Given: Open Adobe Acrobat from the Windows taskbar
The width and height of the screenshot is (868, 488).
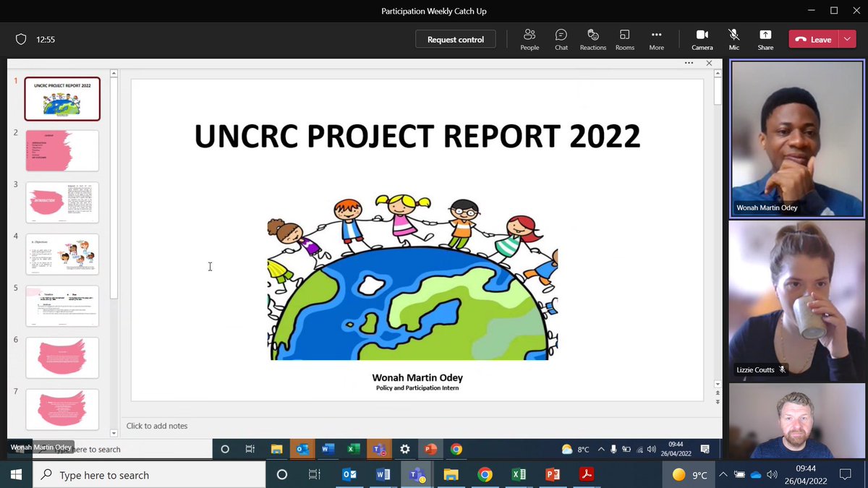Looking at the screenshot, I should point(587,475).
